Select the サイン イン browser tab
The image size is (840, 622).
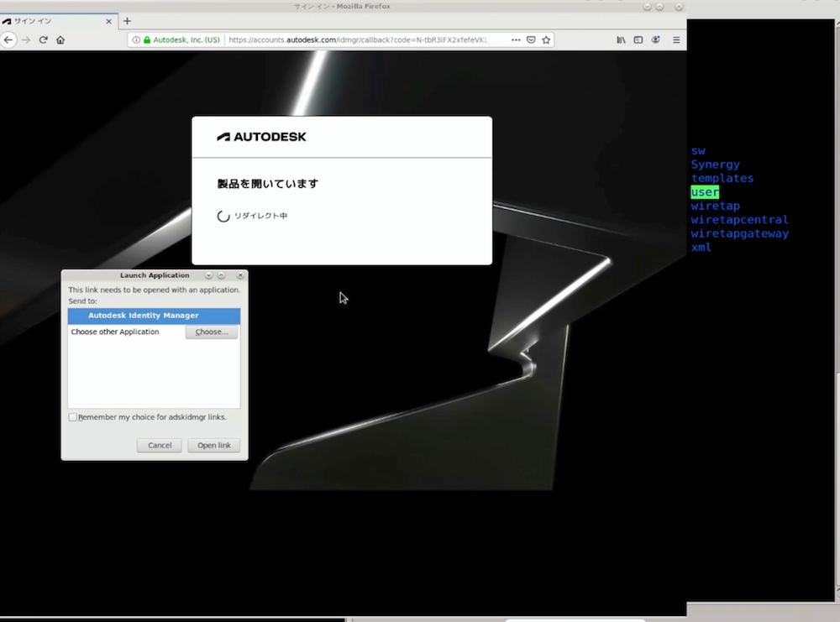pyautogui.click(x=58, y=21)
